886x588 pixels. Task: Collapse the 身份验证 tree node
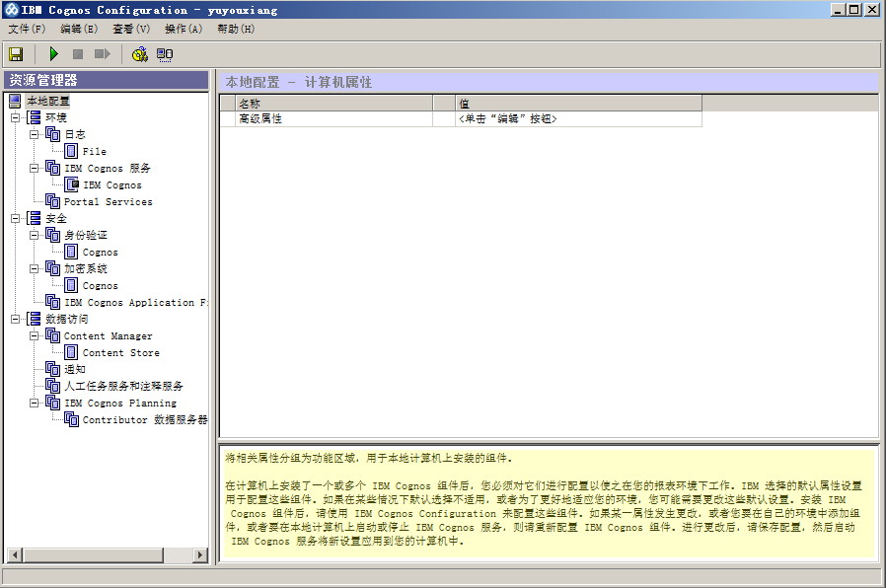pos(34,235)
